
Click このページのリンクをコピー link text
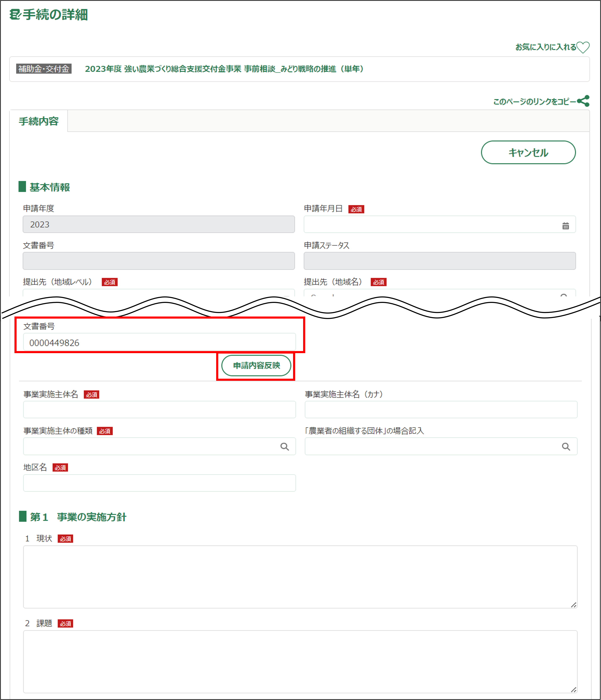coord(534,101)
